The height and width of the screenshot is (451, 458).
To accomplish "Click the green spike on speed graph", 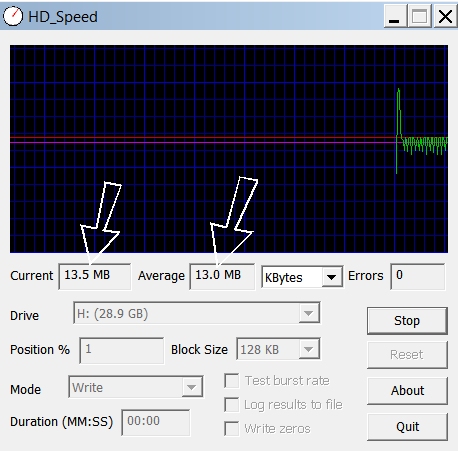I will click(x=398, y=113).
